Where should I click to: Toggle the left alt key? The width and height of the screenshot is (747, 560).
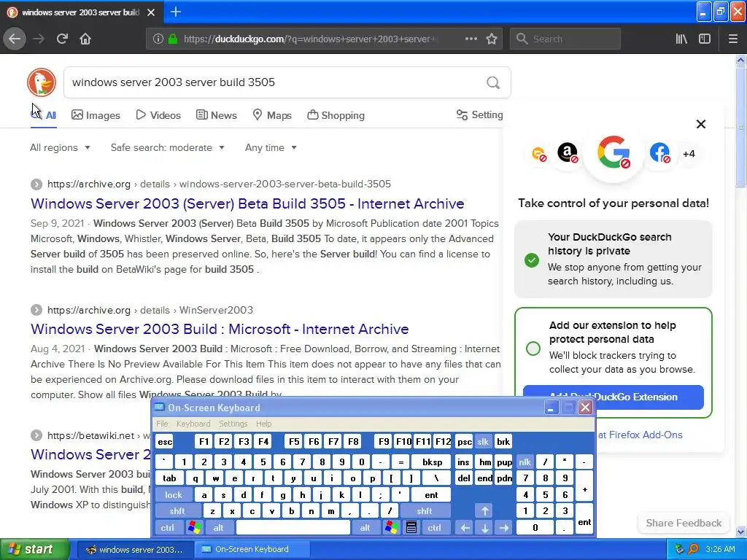[x=219, y=527]
